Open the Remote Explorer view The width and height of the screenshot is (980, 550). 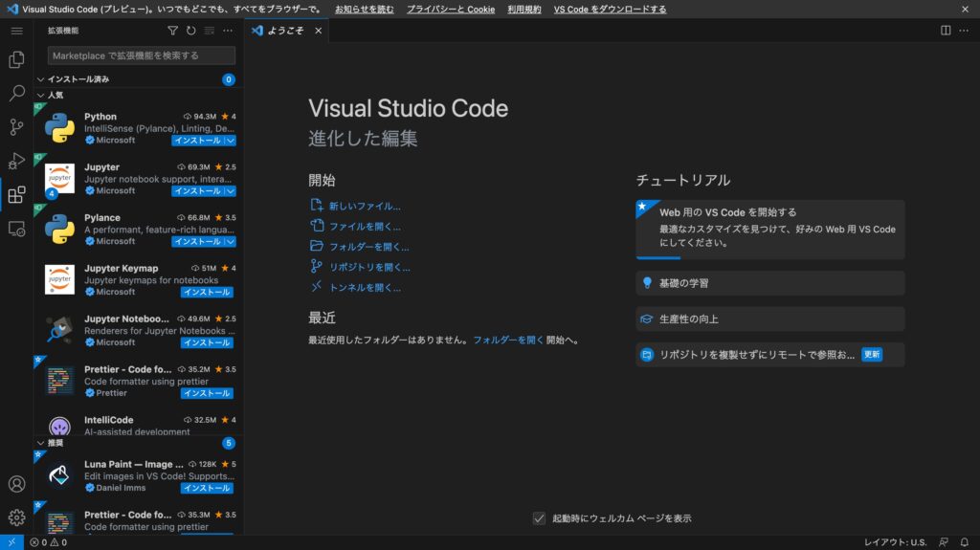tap(16, 229)
